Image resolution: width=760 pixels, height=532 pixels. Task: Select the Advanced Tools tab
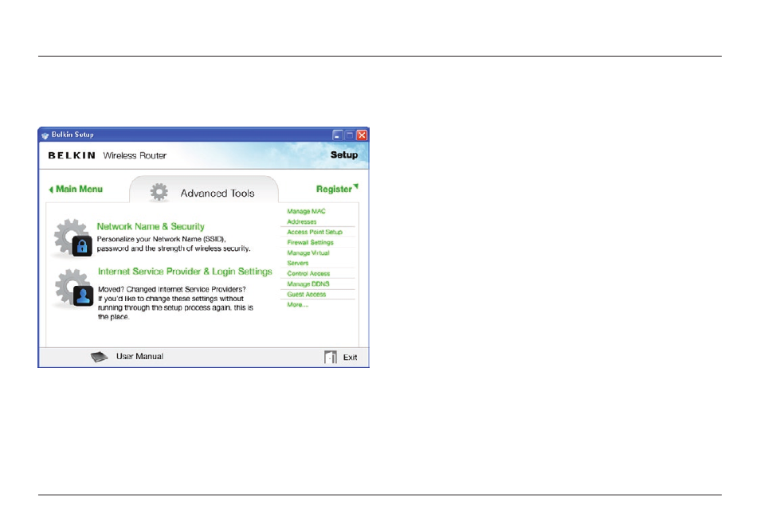click(x=204, y=190)
